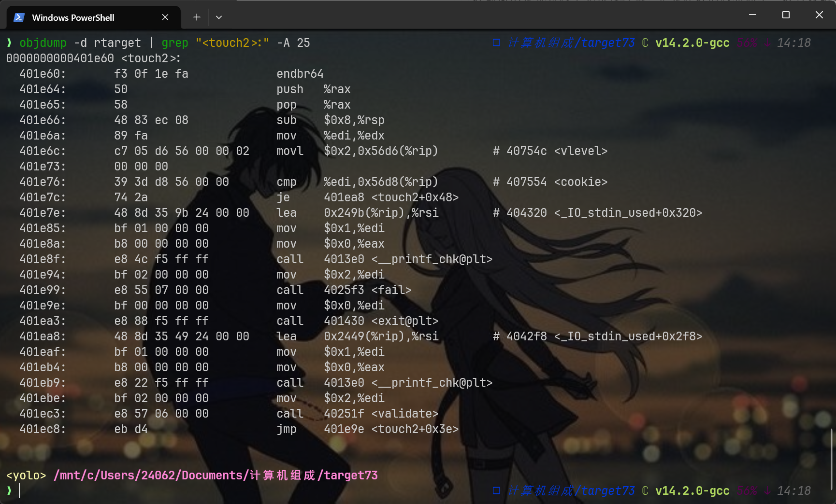
Task: Click the "401e8f:" address
Action: 43,259
